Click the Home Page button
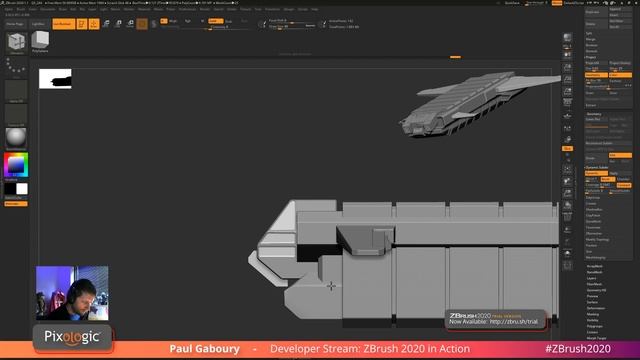The height and width of the screenshot is (360, 640). [15, 24]
